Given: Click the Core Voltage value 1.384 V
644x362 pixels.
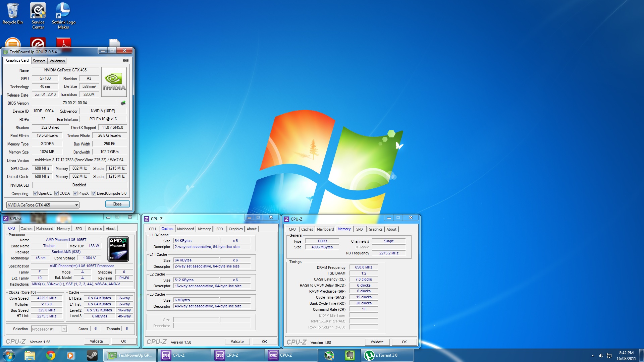Looking at the screenshot, I should (x=89, y=258).
